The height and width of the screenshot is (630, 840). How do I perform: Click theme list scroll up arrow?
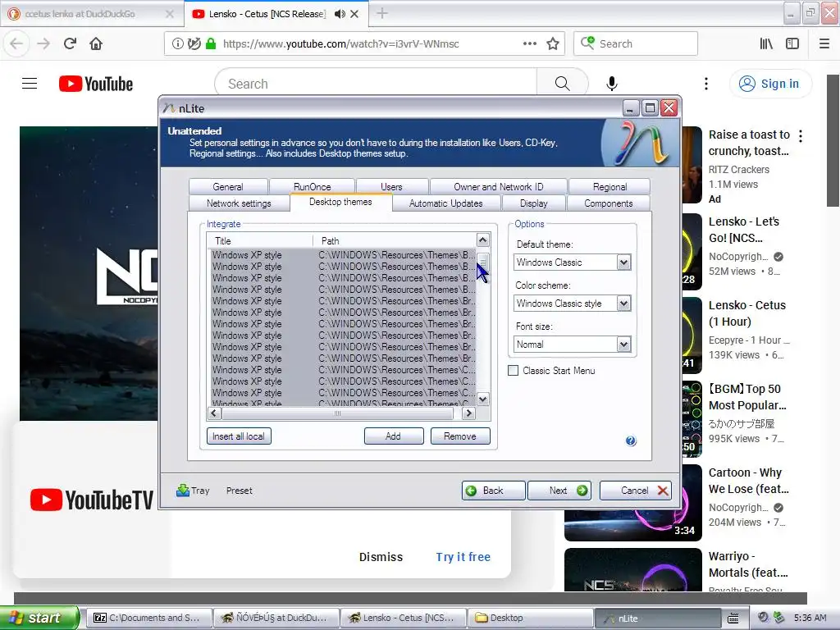[482, 240]
